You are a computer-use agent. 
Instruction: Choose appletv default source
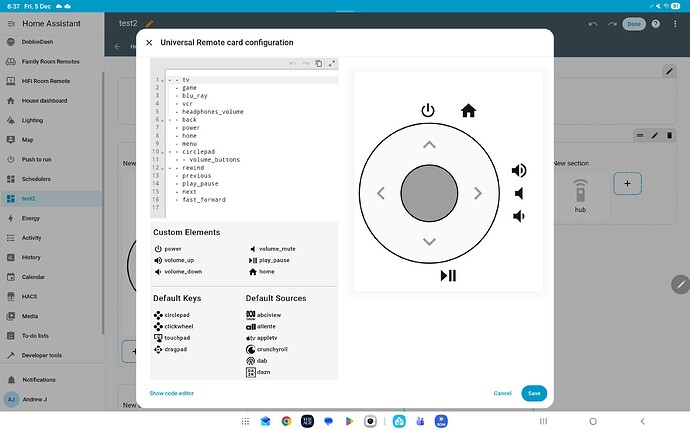point(261,338)
